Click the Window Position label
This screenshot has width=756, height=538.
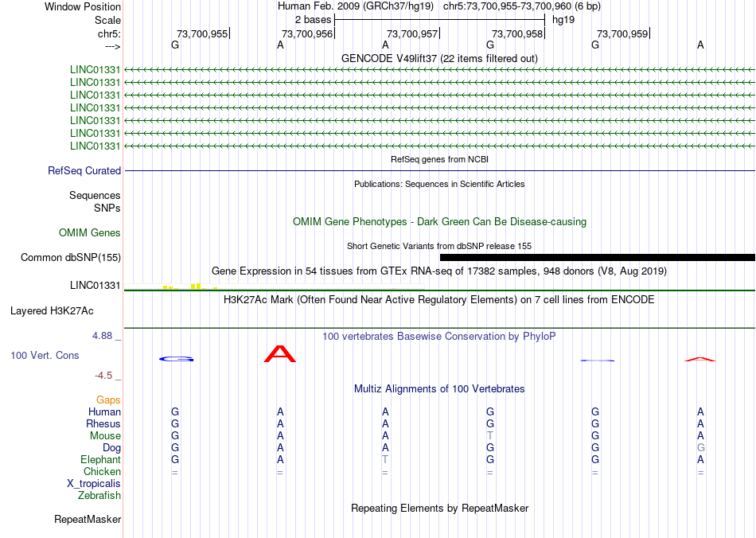[83, 6]
